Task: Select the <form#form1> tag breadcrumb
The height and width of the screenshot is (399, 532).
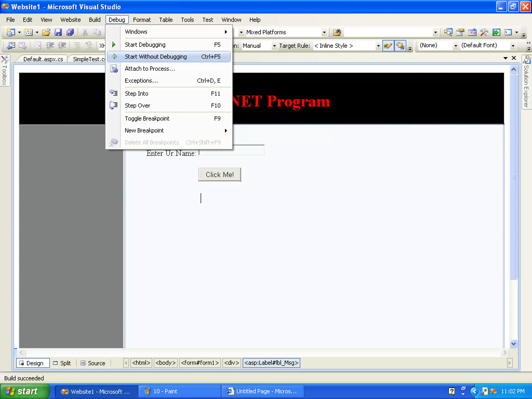Action: (200, 363)
